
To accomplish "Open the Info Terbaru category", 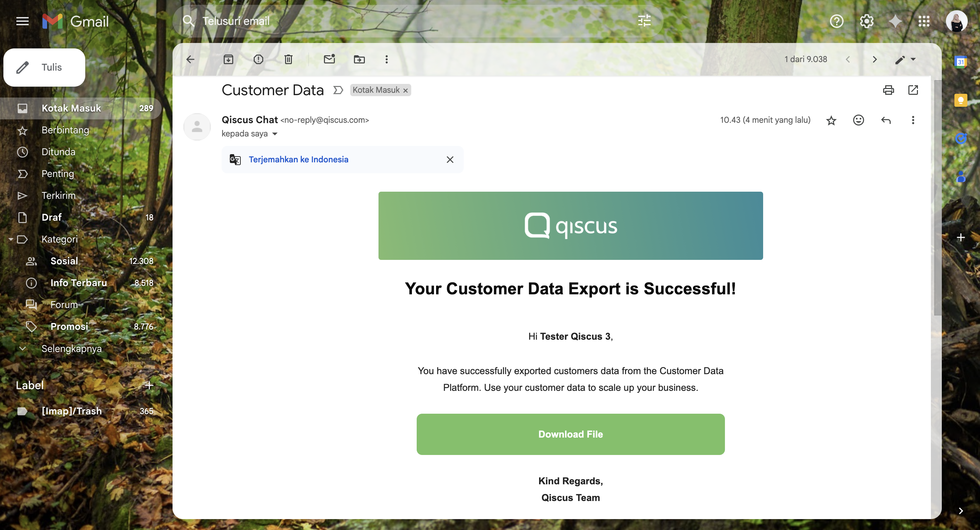I will [81, 283].
